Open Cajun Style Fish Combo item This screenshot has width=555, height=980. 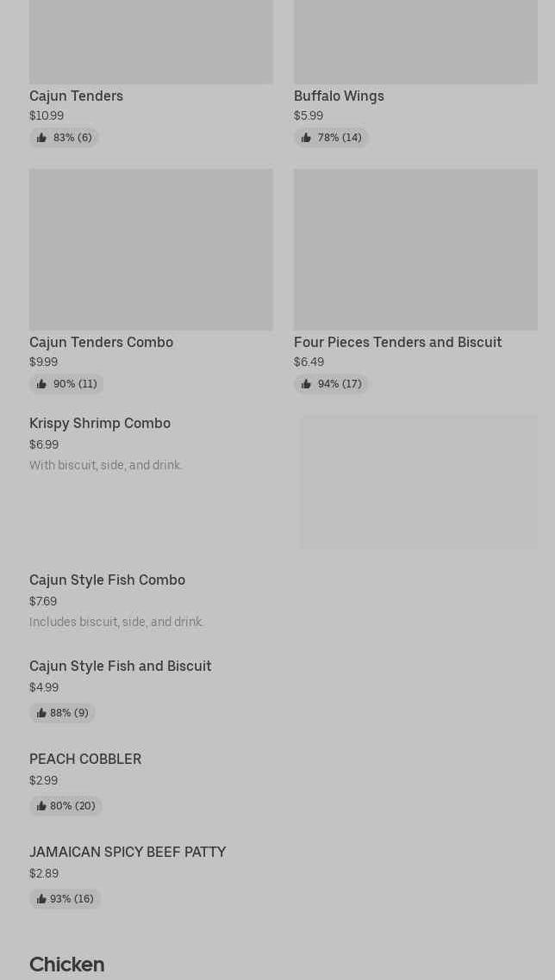107,580
